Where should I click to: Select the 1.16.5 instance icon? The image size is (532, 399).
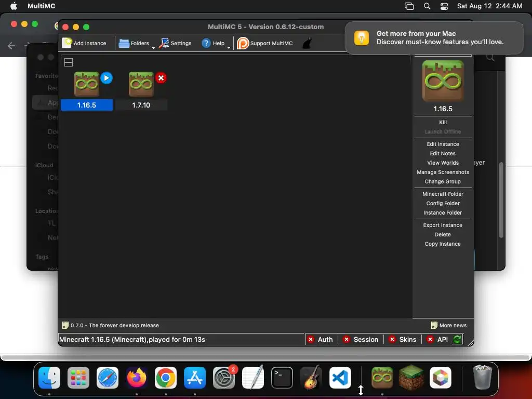87,84
